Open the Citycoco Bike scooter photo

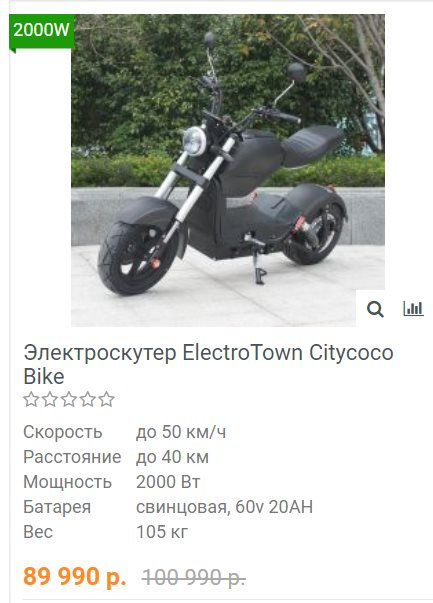tap(228, 170)
